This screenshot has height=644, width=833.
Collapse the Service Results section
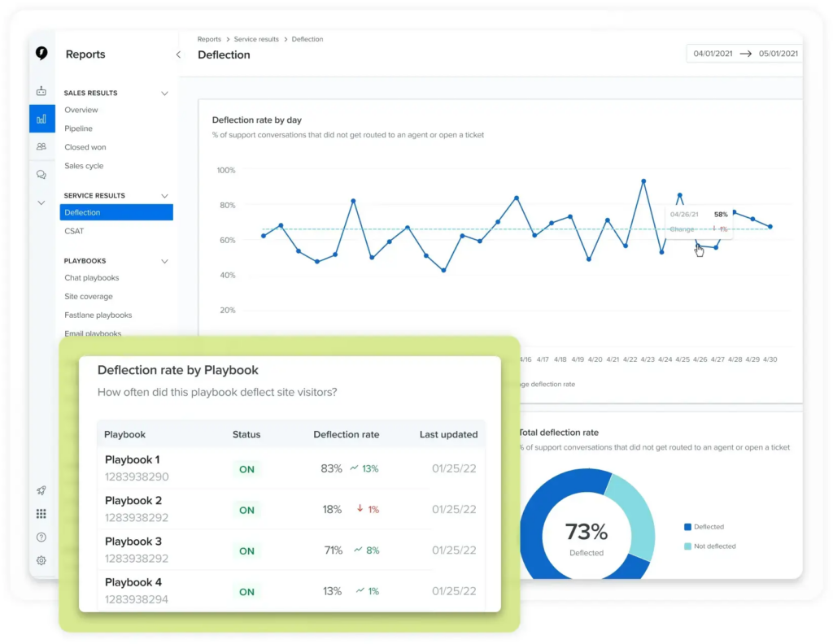pos(164,196)
